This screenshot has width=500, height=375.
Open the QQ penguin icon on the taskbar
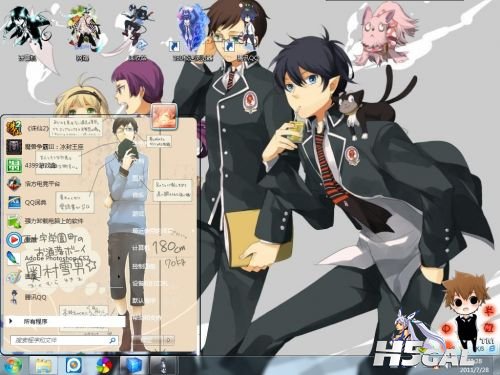click(x=163, y=366)
